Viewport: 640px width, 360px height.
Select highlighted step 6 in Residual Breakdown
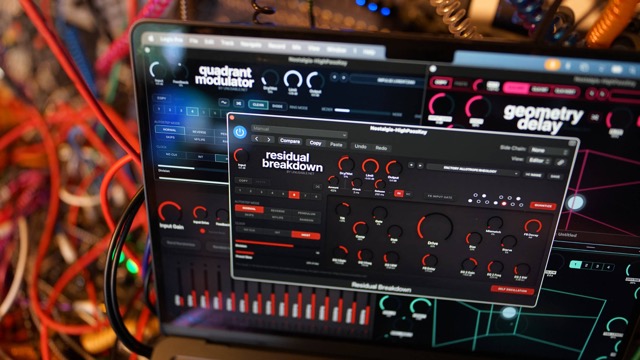pos(294,195)
